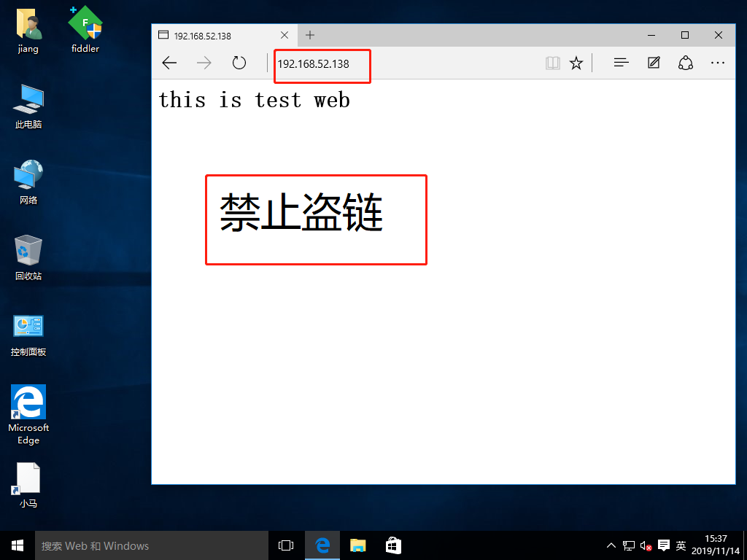Select the 小马 desktop shortcut
Screen dimensions: 747x560
click(x=28, y=485)
